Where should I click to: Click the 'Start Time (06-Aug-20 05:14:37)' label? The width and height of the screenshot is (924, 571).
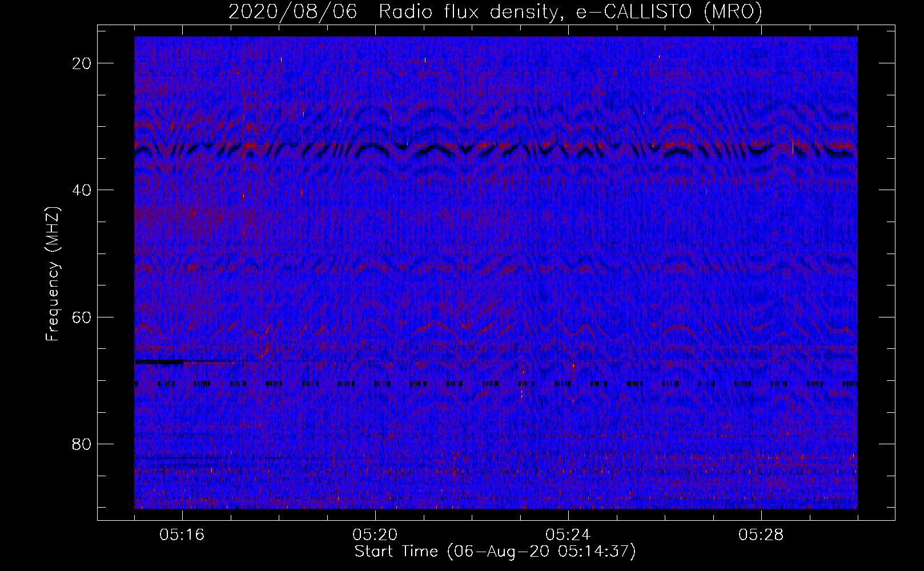495,552
